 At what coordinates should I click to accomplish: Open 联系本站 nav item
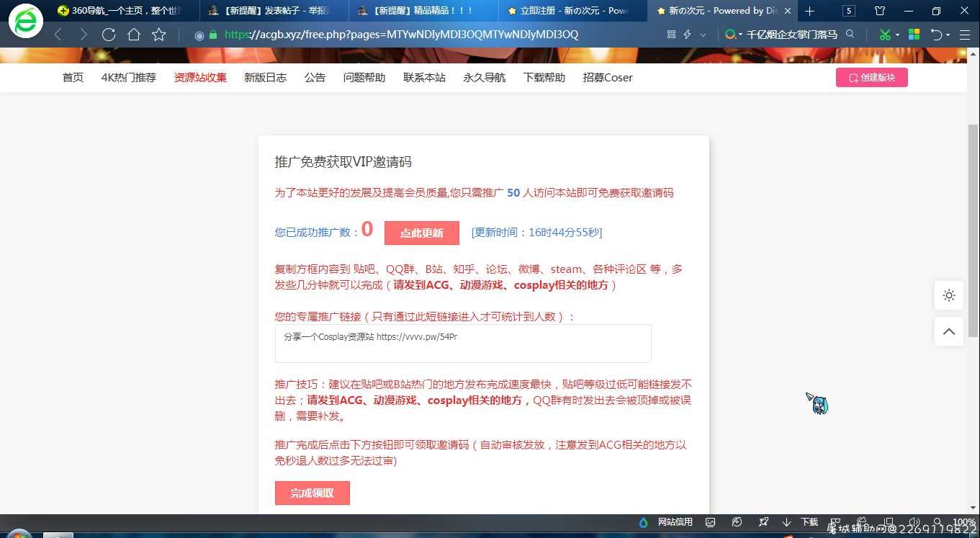pyautogui.click(x=424, y=78)
